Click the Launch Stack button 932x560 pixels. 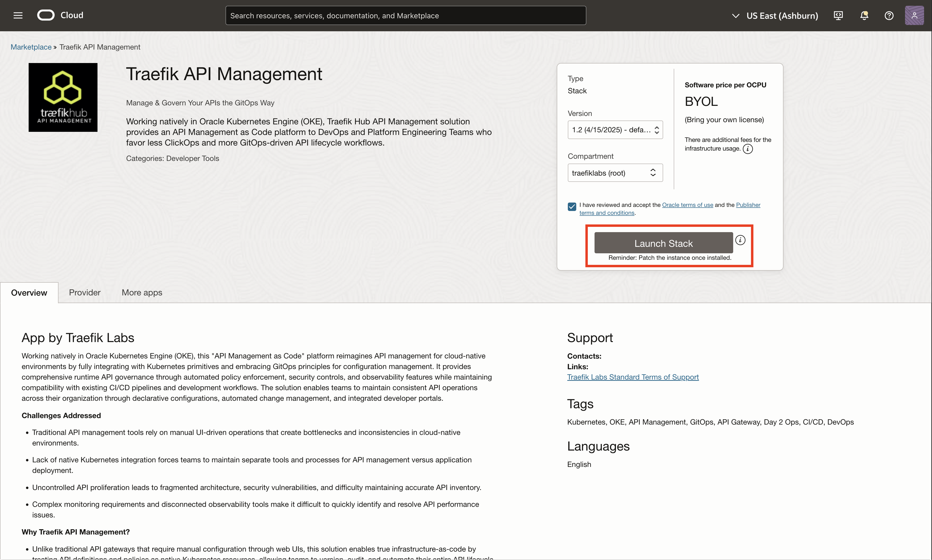pyautogui.click(x=663, y=243)
